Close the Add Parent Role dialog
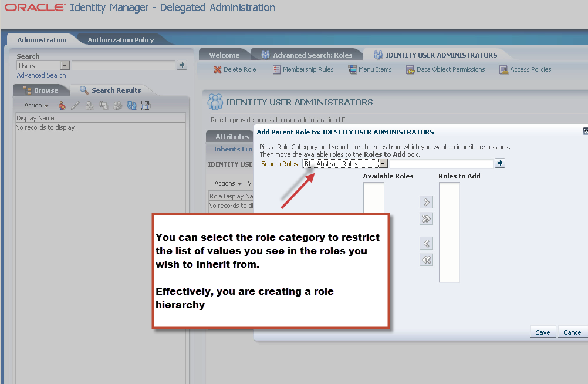Viewport: 588px width, 384px height. click(586, 131)
